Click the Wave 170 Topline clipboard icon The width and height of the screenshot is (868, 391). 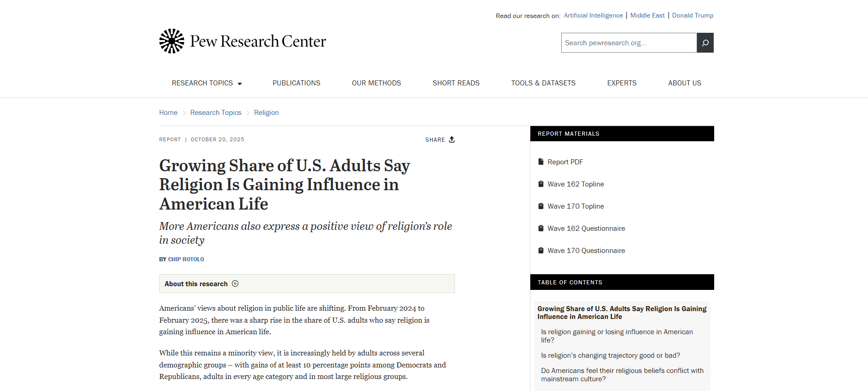(541, 206)
